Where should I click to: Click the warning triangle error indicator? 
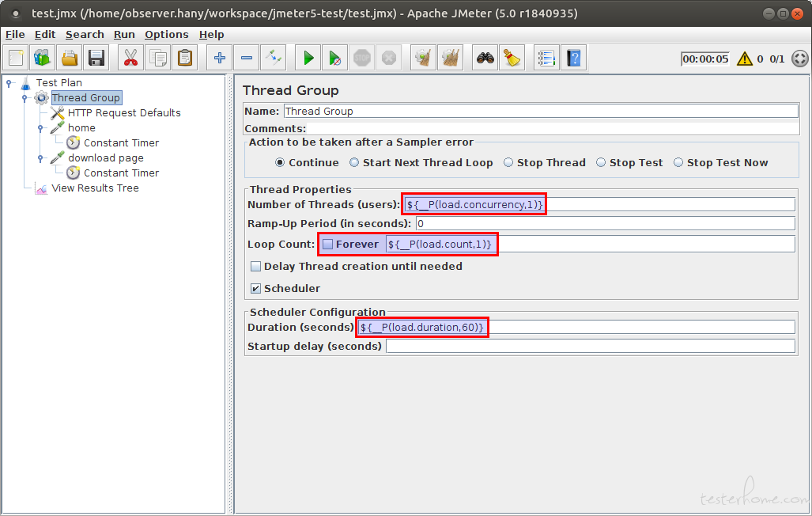745,59
